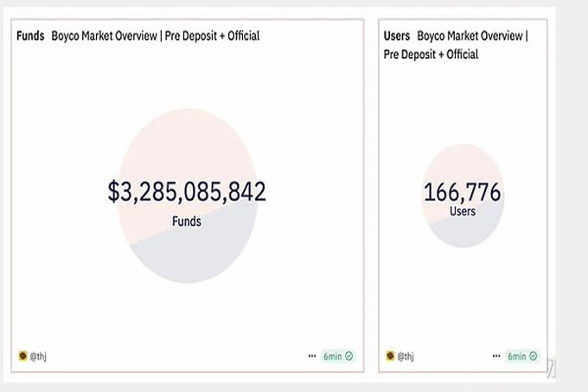Open the three-dot menu in Users panel

[x=496, y=356]
